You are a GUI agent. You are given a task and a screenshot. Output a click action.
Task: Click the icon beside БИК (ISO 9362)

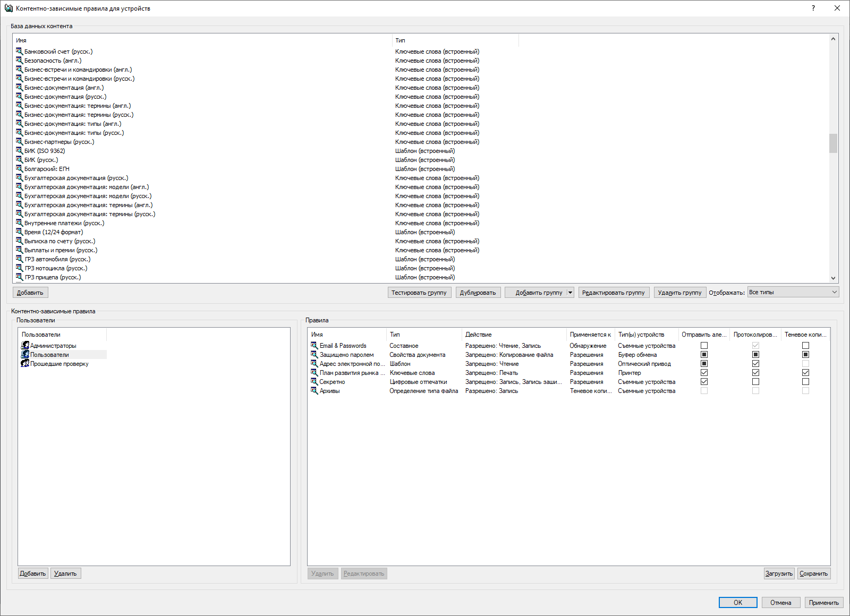coord(20,151)
